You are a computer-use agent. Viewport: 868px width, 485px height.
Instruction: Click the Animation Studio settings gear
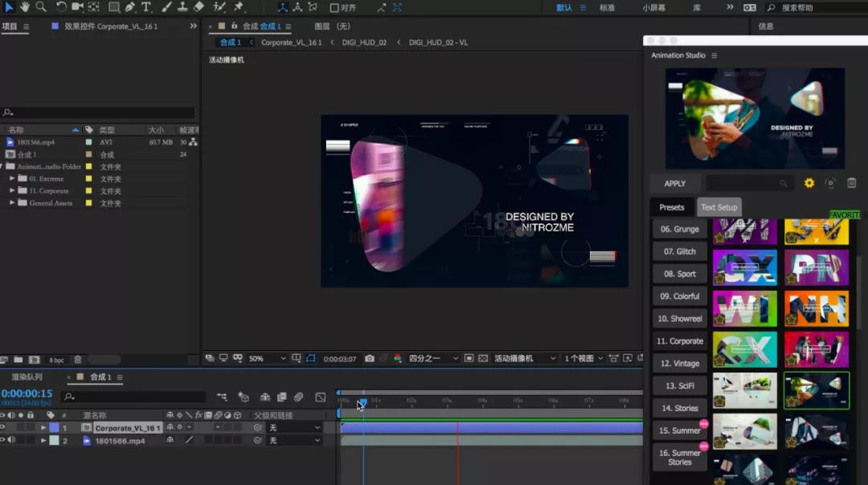click(x=809, y=183)
